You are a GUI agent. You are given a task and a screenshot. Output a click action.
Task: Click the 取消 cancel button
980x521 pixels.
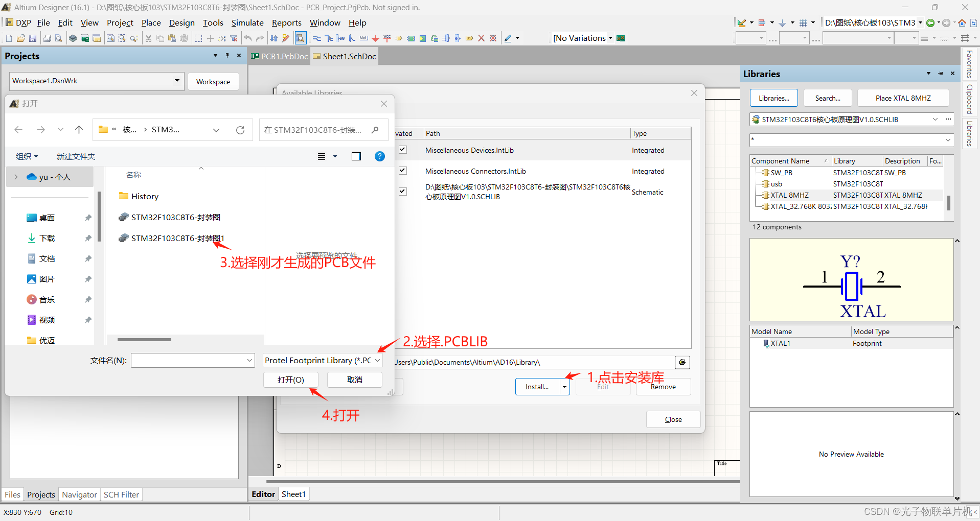coord(355,380)
